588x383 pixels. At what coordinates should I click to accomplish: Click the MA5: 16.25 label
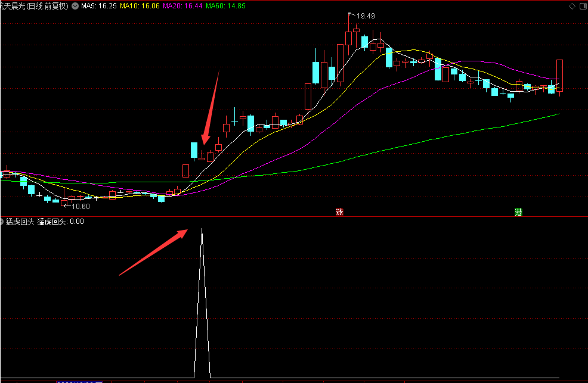pos(98,6)
